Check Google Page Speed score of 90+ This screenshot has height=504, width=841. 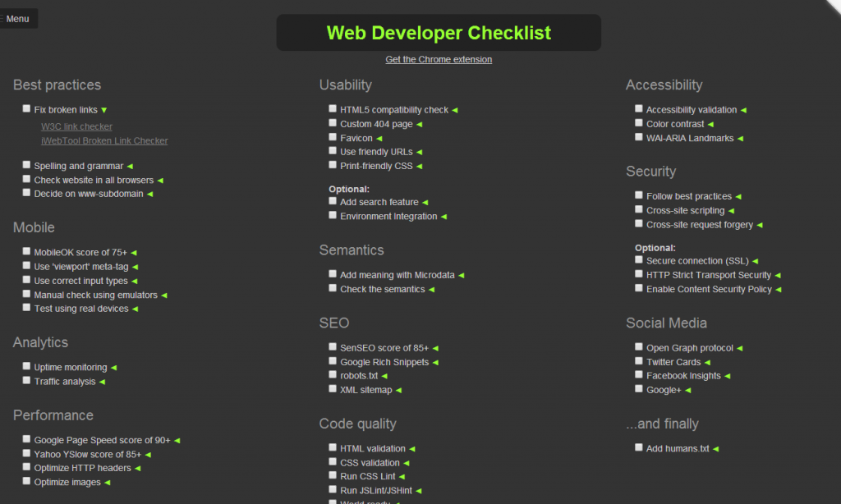coord(26,439)
